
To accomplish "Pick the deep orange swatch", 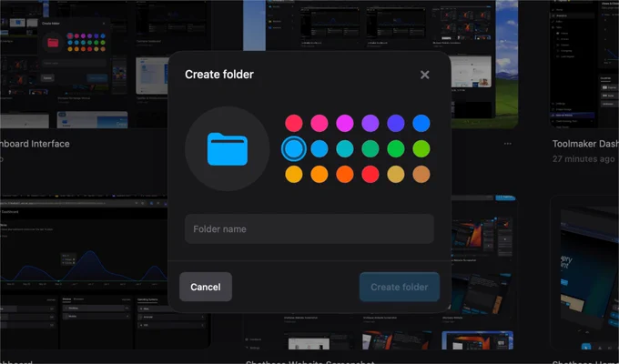I will coord(345,174).
